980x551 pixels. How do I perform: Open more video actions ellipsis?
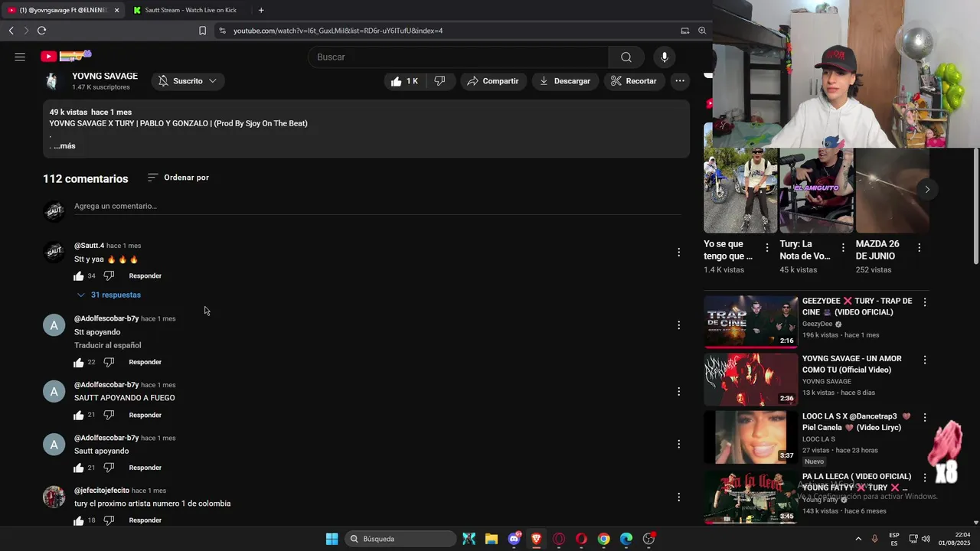click(x=680, y=81)
